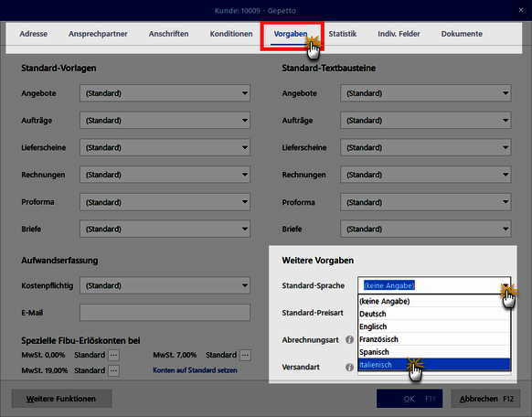The width and height of the screenshot is (532, 417).
Task: Collapse the Standard-Sprache dropdown arrow
Action: pos(505,285)
